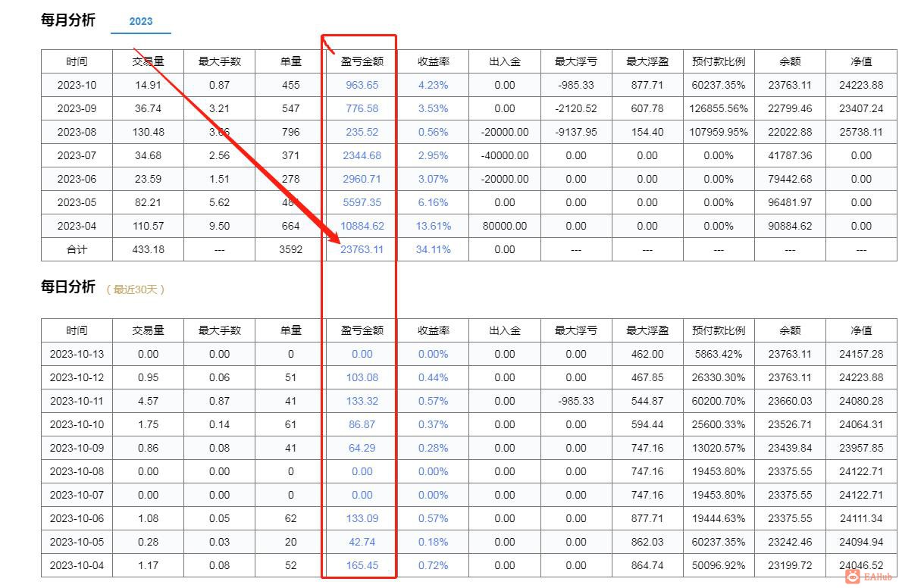Open the 235.52 profit link for 2023-08
The image size is (899, 588).
(x=362, y=132)
